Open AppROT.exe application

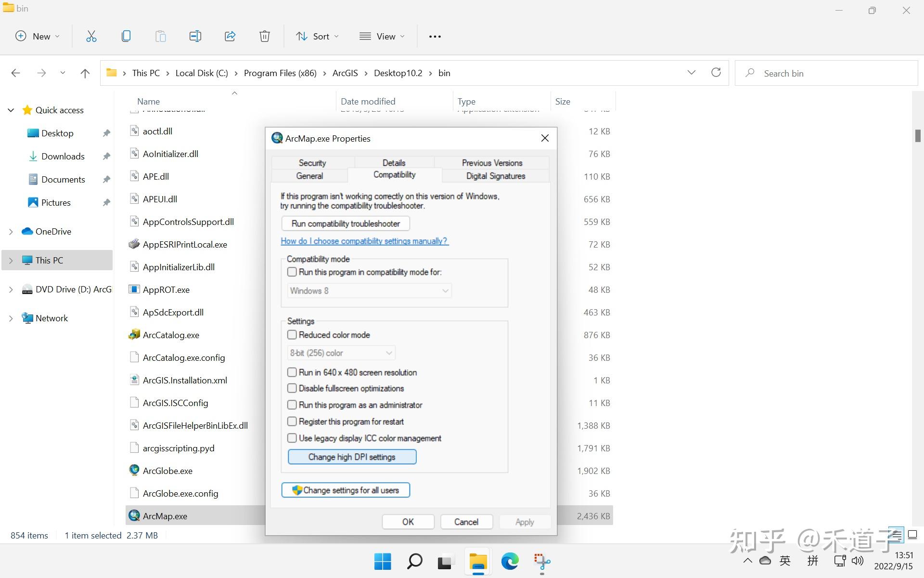[x=165, y=289]
